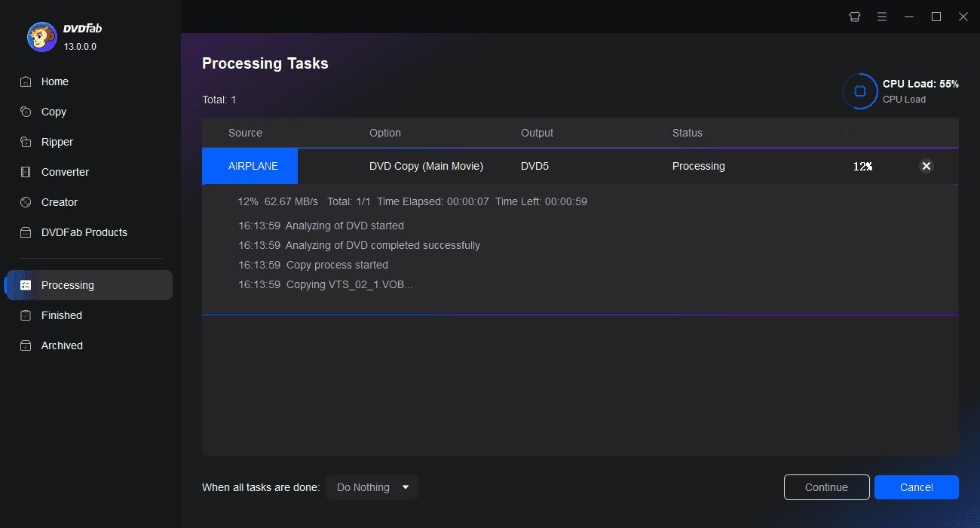Click 'When all tasks are done:' label
Viewport: 980px width, 528px height.
coord(261,487)
